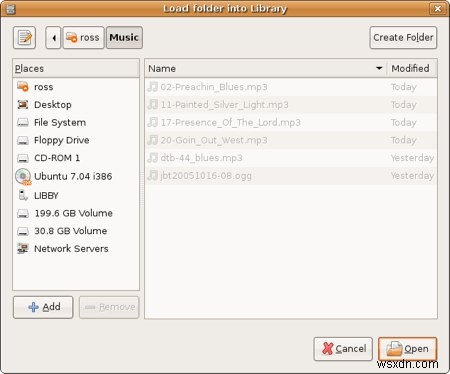Viewport: 450px width, 374px height.
Task: Click music icon of 11-Painted_Silver_Light.mp3
Action: click(153, 105)
